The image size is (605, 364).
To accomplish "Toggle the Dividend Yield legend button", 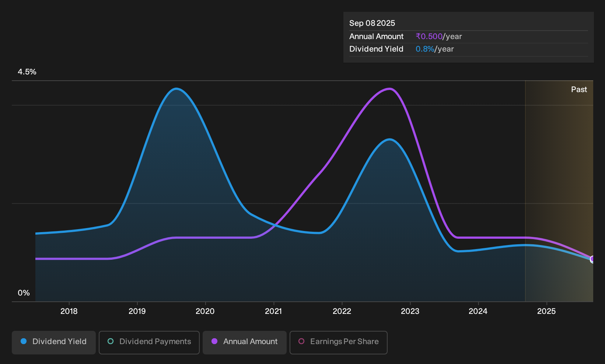I will point(54,342).
